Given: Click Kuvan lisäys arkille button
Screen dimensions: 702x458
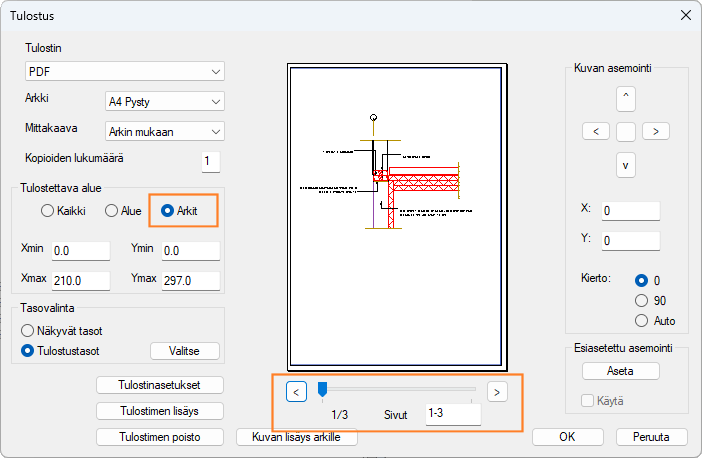Looking at the screenshot, I should click(296, 437).
